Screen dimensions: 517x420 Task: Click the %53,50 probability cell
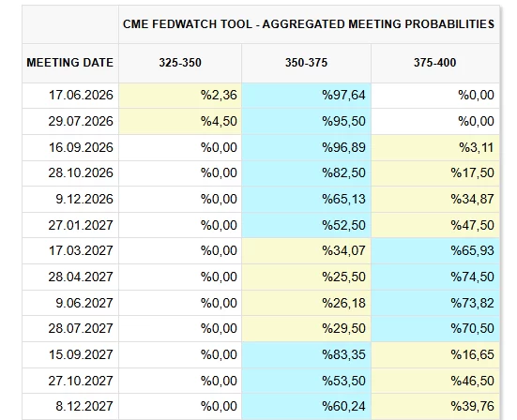coord(306,382)
